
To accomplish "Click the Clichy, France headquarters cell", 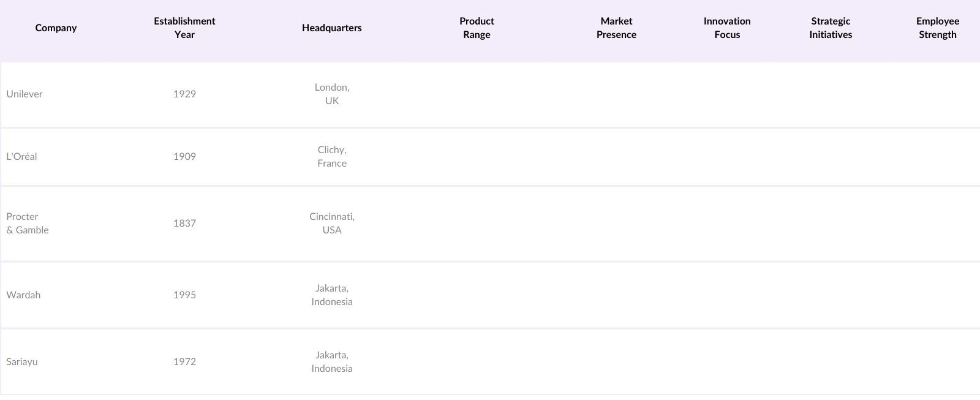I will pyautogui.click(x=332, y=157).
